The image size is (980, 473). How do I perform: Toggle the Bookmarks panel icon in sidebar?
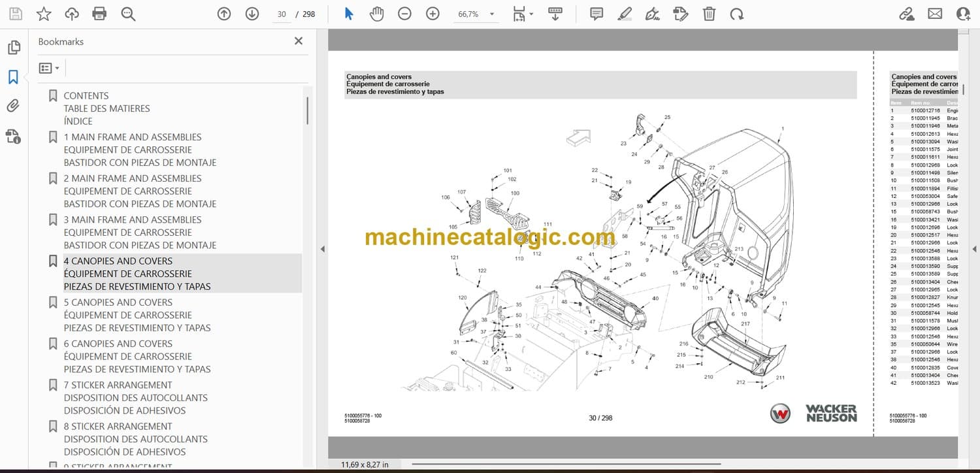pos(13,77)
